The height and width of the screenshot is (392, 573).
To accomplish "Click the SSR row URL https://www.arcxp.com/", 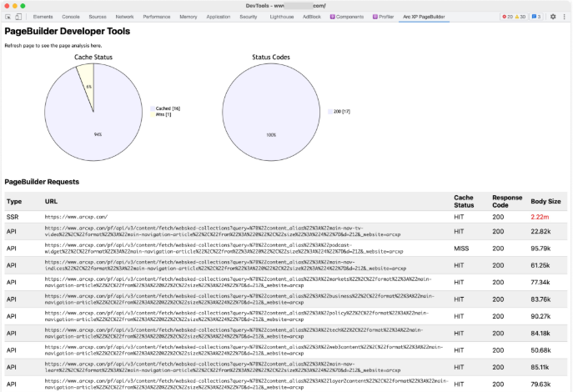I will point(76,217).
